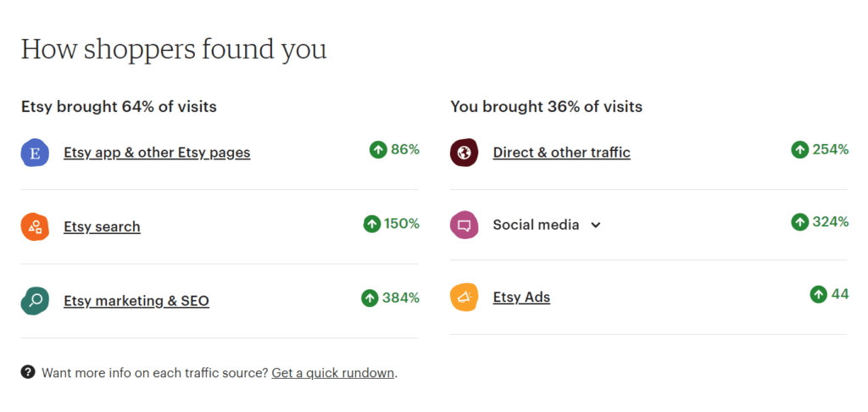
Task: Click the pink Social media chat icon
Action: 464,225
